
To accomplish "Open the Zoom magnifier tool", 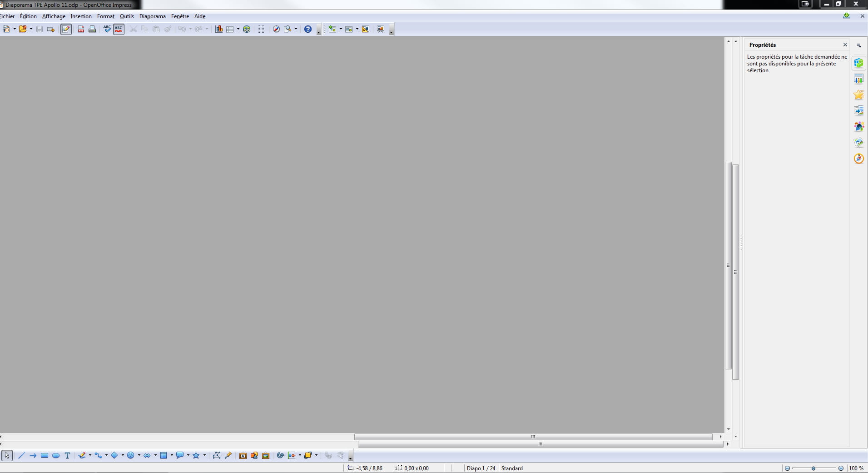I will click(x=288, y=29).
